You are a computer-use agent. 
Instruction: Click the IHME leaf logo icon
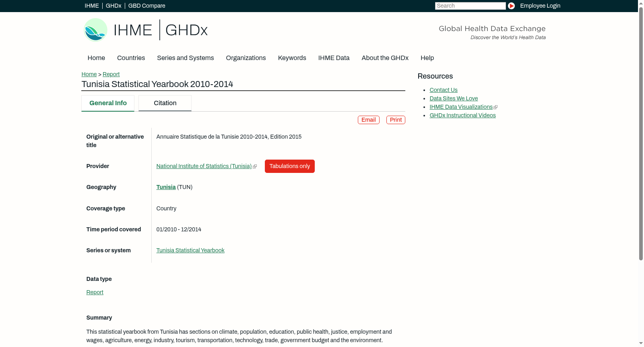click(x=96, y=30)
